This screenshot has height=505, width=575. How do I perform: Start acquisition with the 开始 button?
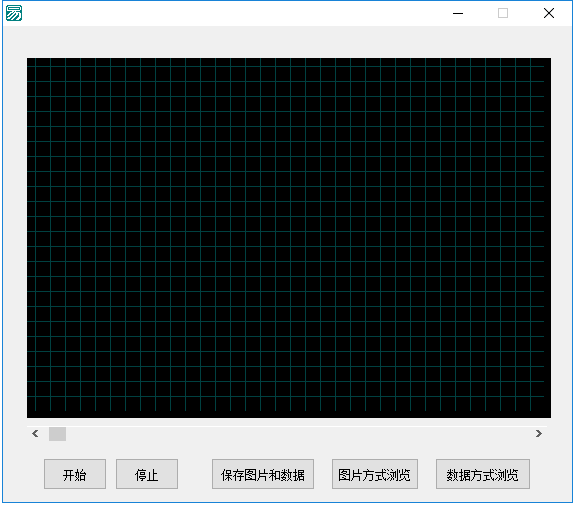tap(75, 474)
